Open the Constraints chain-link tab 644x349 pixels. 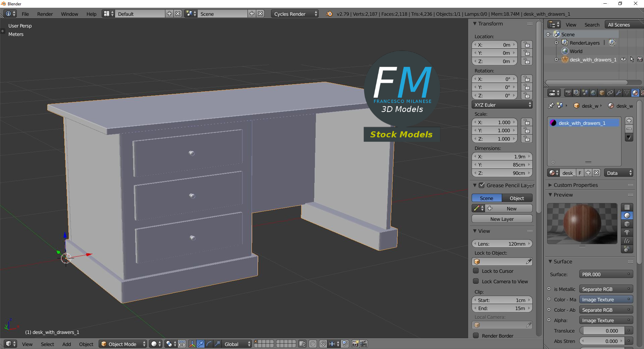pos(610,93)
